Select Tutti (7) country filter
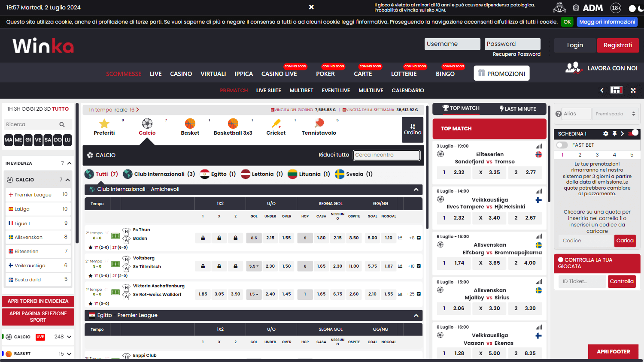This screenshot has height=362, width=644. point(101,174)
